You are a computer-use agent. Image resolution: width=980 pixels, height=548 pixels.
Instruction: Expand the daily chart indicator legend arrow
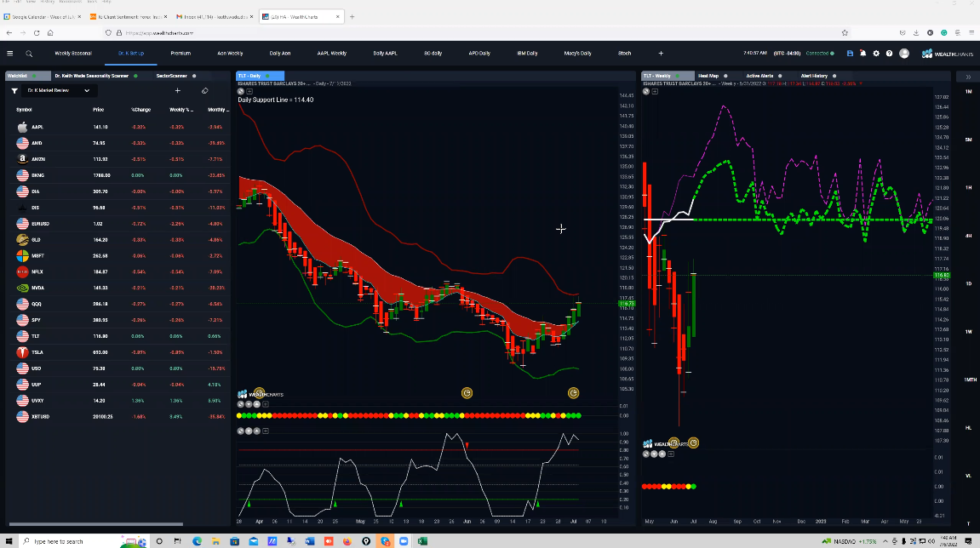pyautogui.click(x=249, y=91)
